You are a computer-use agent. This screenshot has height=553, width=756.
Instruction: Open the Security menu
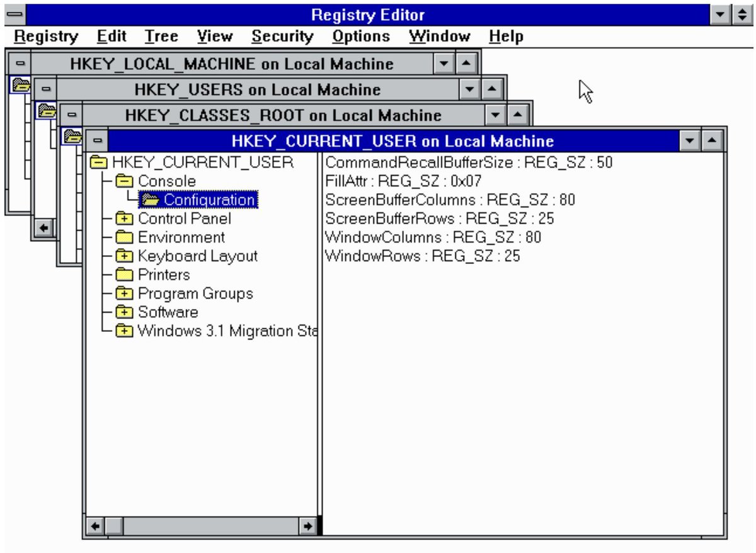(282, 37)
